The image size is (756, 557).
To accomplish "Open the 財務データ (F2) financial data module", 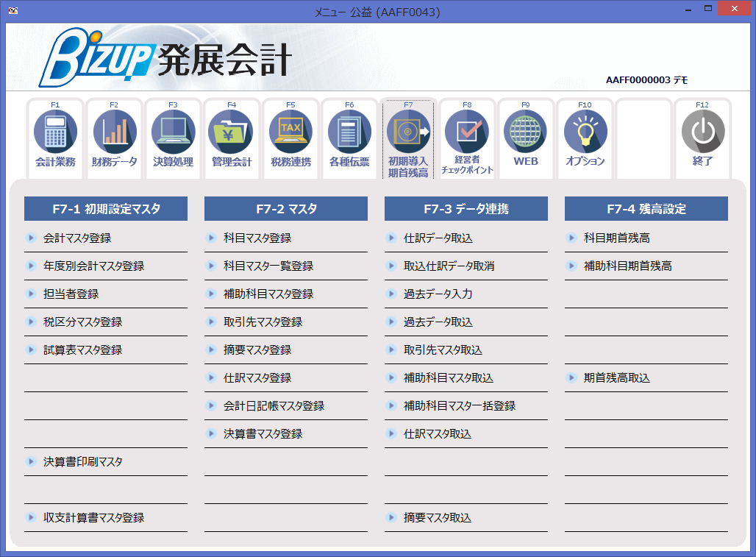I will (x=114, y=138).
